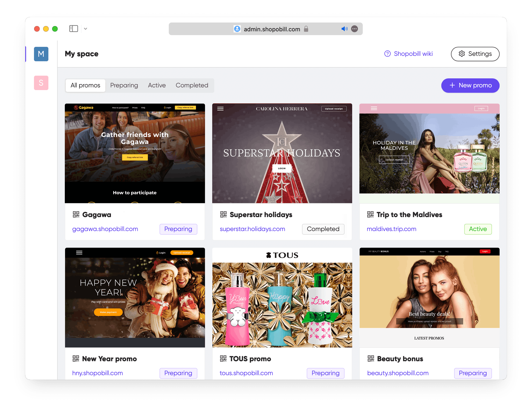Show the Completed promos tab

192,85
